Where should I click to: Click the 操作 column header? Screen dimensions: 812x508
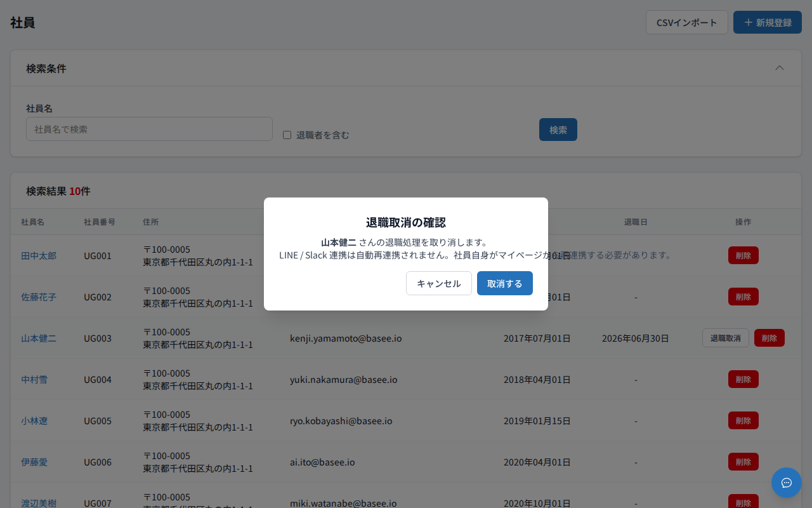[x=743, y=222]
